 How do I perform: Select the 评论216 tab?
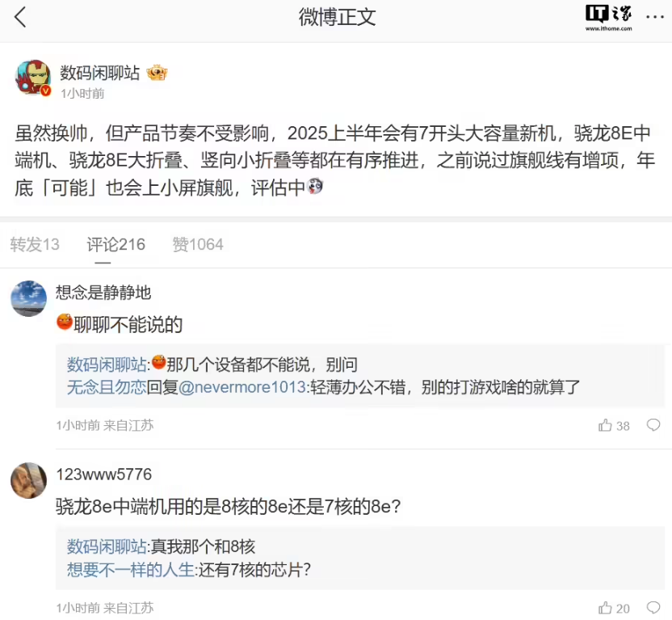point(116,244)
